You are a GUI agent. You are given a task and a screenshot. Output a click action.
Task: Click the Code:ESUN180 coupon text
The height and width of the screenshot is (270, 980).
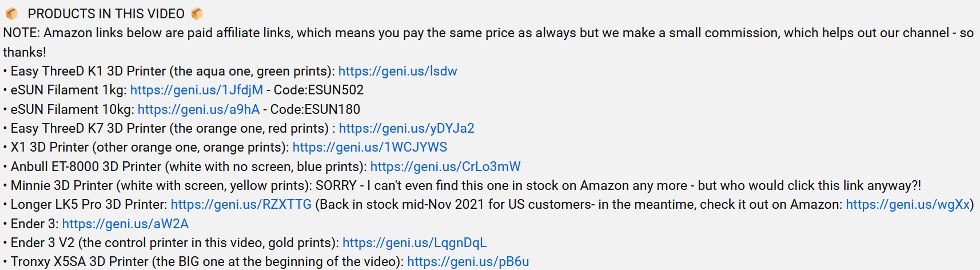315,109
